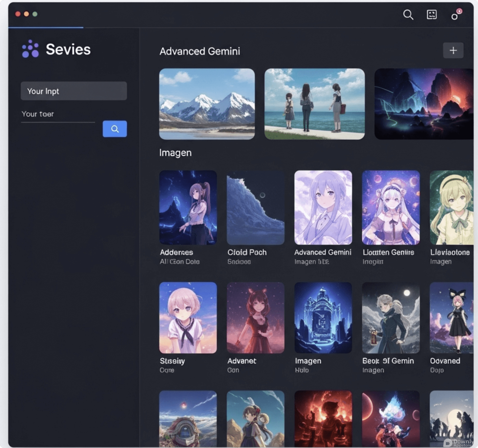The height and width of the screenshot is (448, 478).
Task: Open the three girls at seaside thumbnail
Action: (314, 104)
